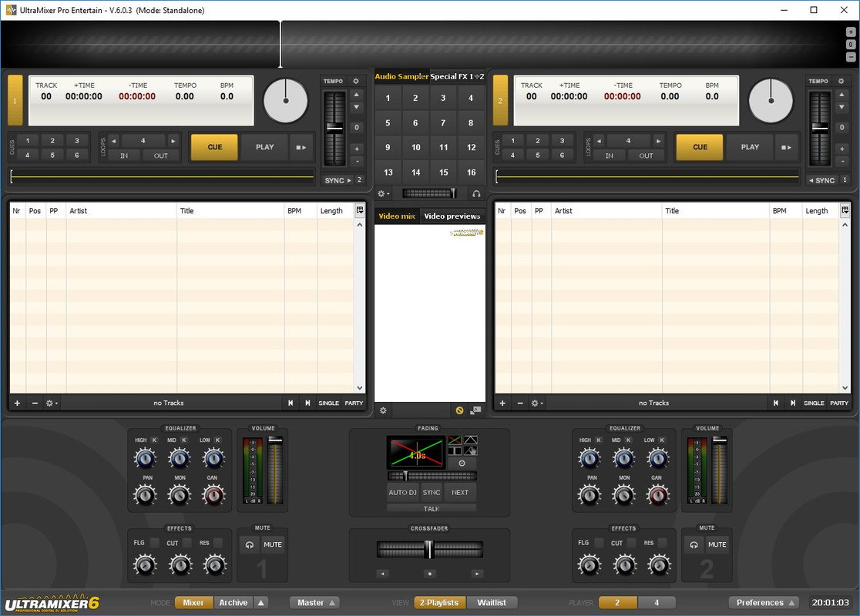Toggle LOW kill on right equalizer
This screenshot has width=860, height=616.
[x=662, y=440]
